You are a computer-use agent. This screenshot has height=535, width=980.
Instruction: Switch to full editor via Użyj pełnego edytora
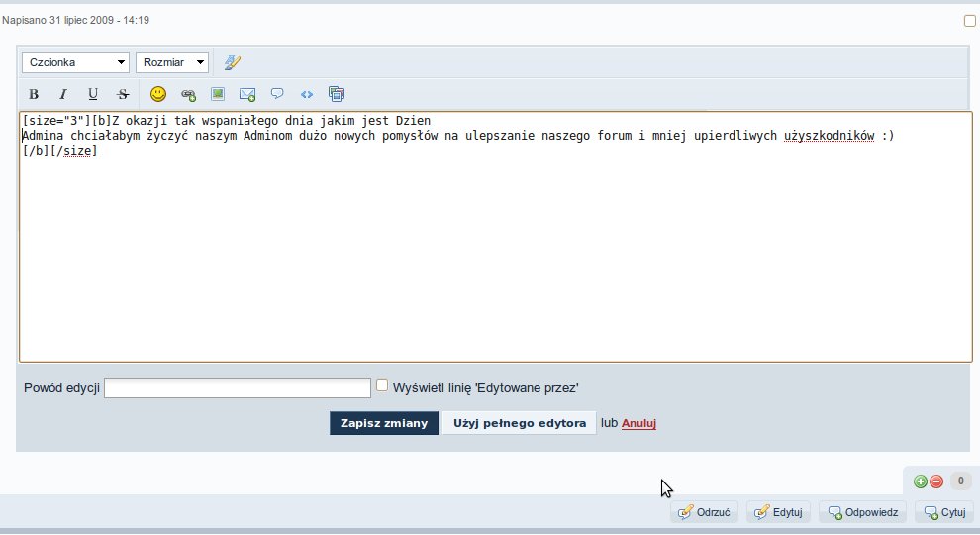click(x=520, y=423)
